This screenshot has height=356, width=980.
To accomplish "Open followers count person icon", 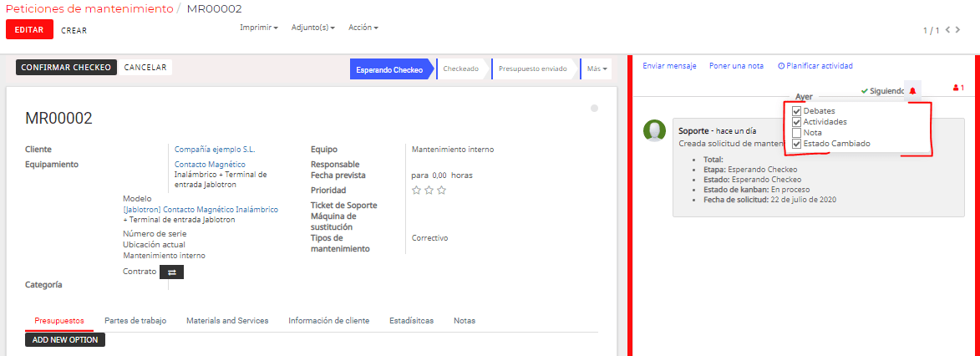I will click(x=959, y=89).
